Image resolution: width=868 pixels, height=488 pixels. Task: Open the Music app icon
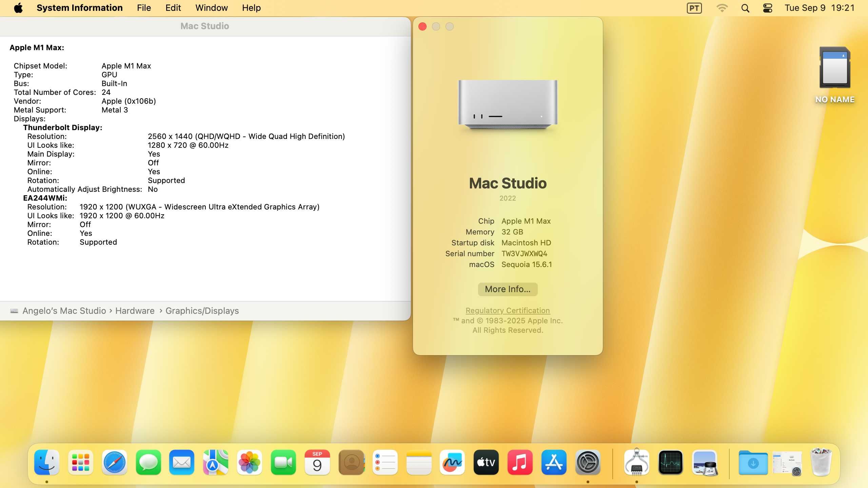click(x=520, y=463)
